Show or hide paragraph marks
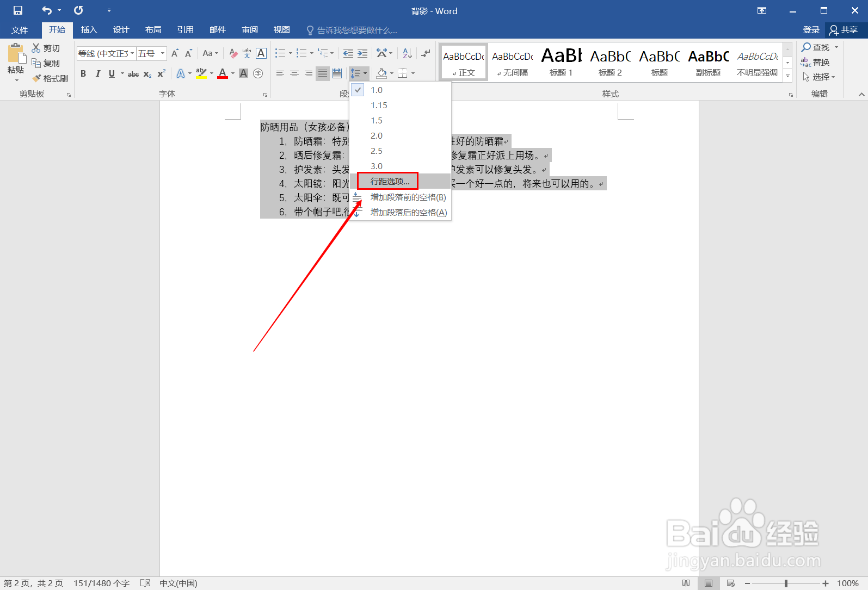 (x=426, y=53)
